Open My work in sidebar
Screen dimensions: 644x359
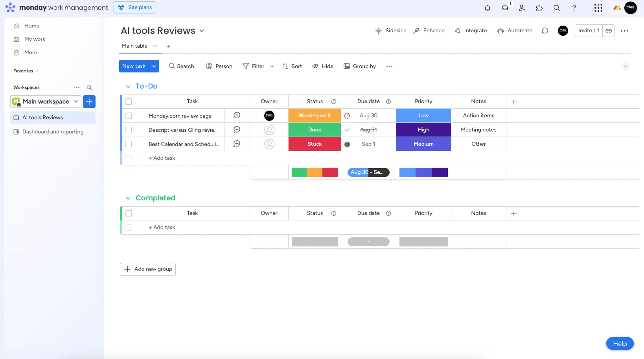click(35, 39)
